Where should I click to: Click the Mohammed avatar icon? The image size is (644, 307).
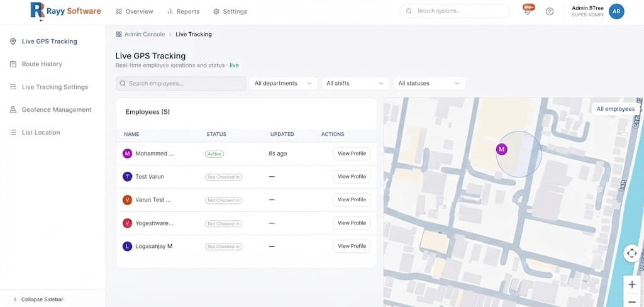click(127, 153)
